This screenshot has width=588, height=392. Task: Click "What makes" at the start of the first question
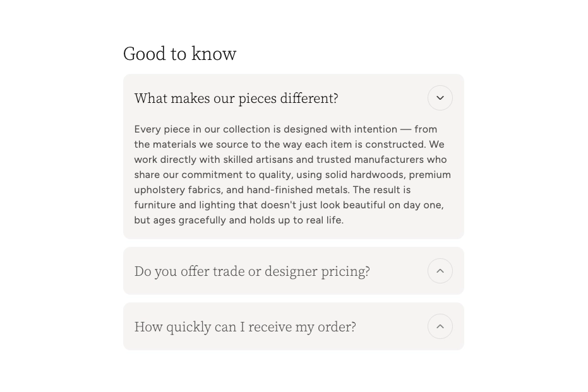pos(163,98)
